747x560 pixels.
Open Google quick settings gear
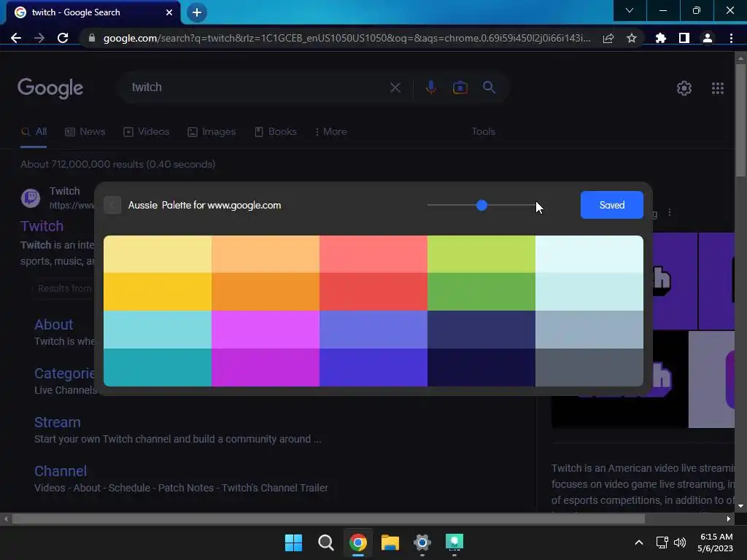(684, 88)
